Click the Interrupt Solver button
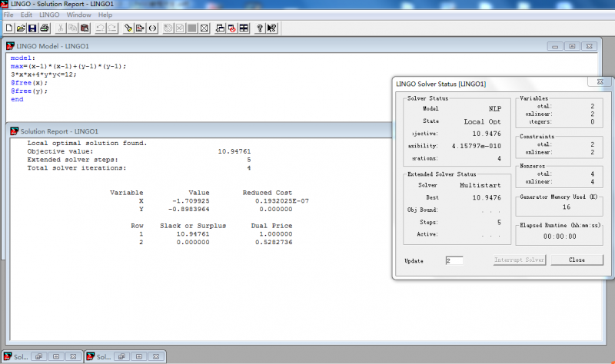This screenshot has width=615, height=364. point(520,260)
